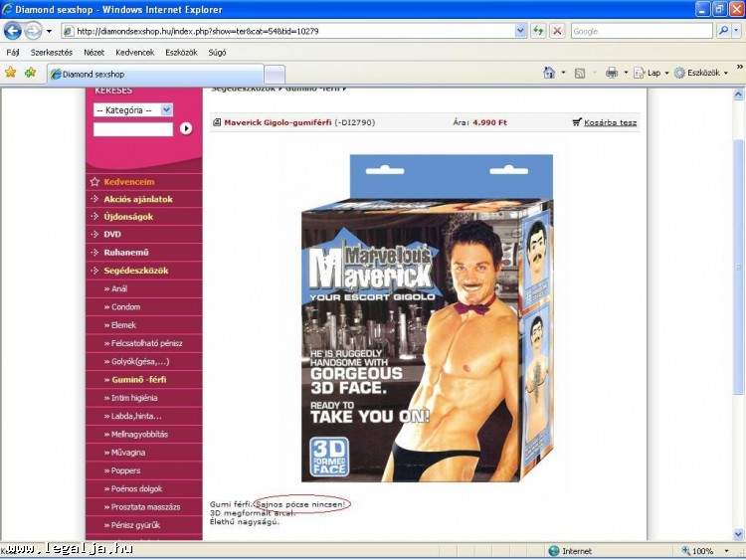Click the site search text field
The width and height of the screenshot is (746, 560).
pyautogui.click(x=133, y=129)
